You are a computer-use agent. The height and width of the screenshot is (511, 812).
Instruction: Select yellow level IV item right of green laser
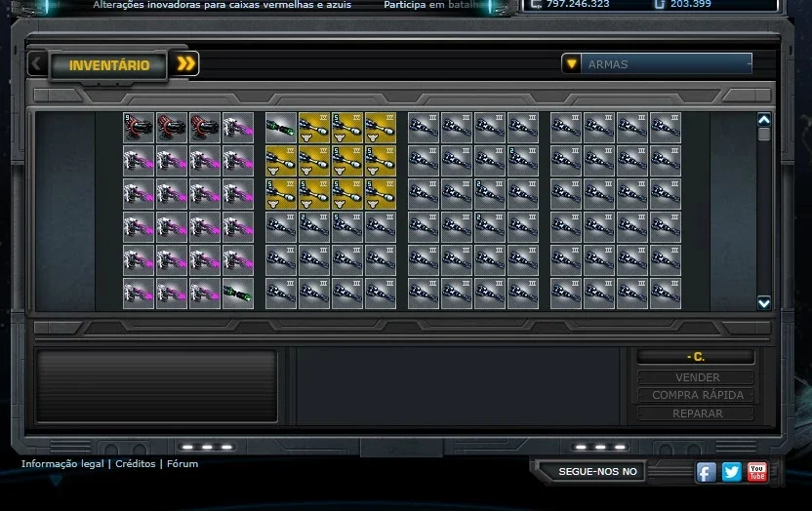tap(314, 128)
